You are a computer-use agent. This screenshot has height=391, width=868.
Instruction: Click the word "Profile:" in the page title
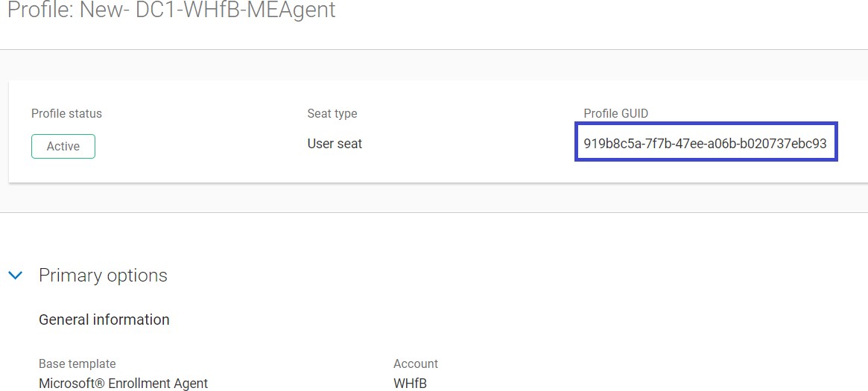(x=39, y=10)
